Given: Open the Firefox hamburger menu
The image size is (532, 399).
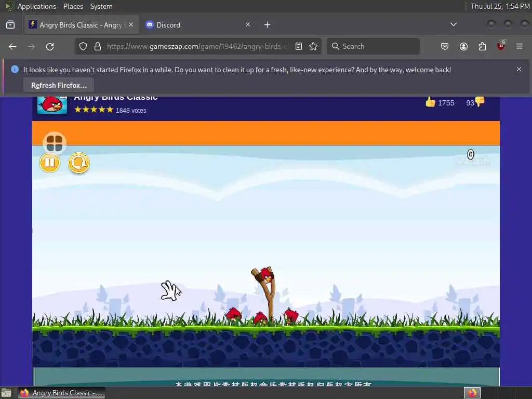Looking at the screenshot, I should 520,46.
